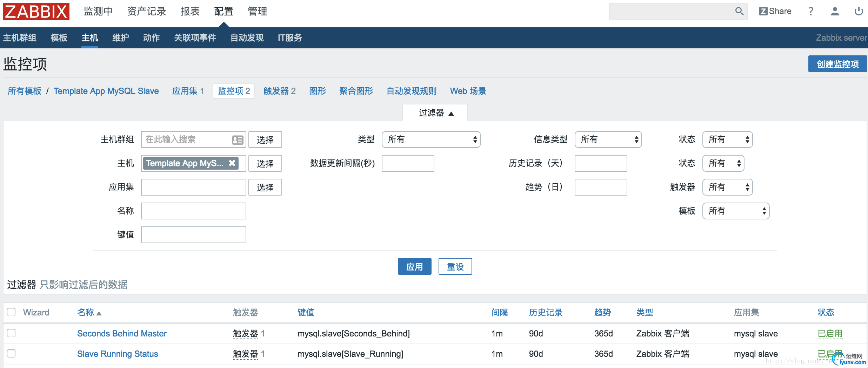This screenshot has height=368, width=868.
Task: Switch to the 图形 tab
Action: [318, 91]
